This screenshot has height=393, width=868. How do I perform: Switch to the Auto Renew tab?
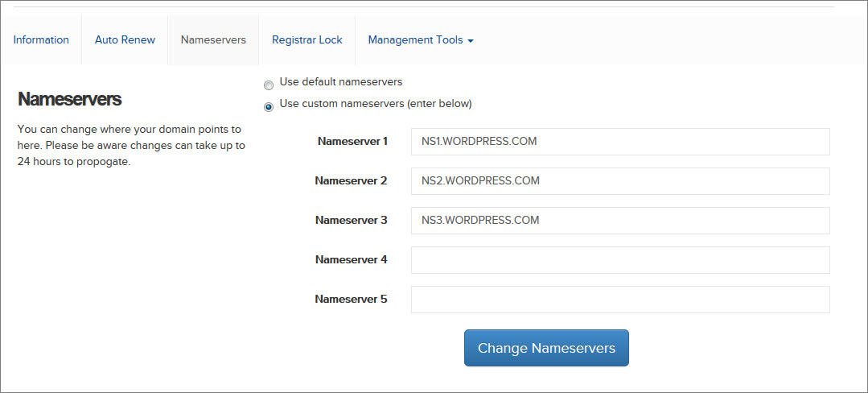point(125,40)
